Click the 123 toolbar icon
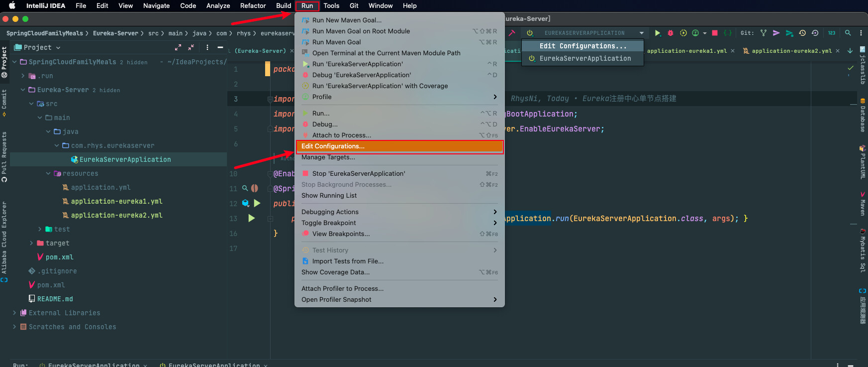 tap(832, 33)
